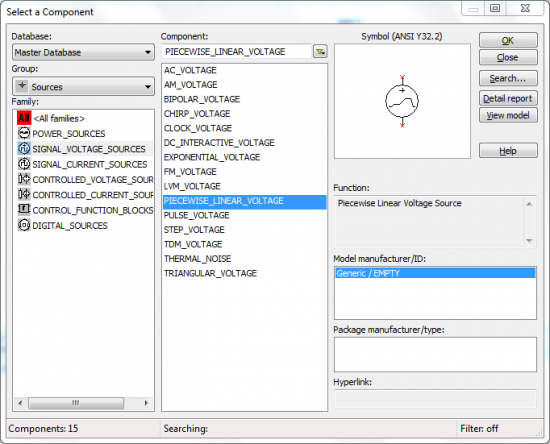Open the Detail report button

click(508, 99)
